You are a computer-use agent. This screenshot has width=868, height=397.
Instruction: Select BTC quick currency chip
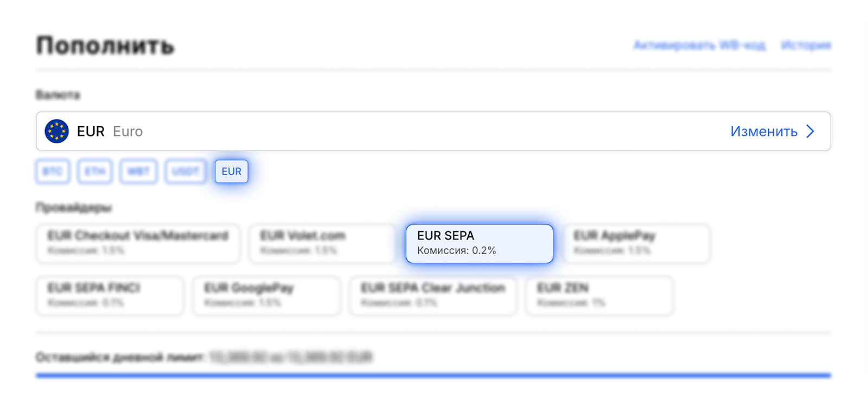53,172
